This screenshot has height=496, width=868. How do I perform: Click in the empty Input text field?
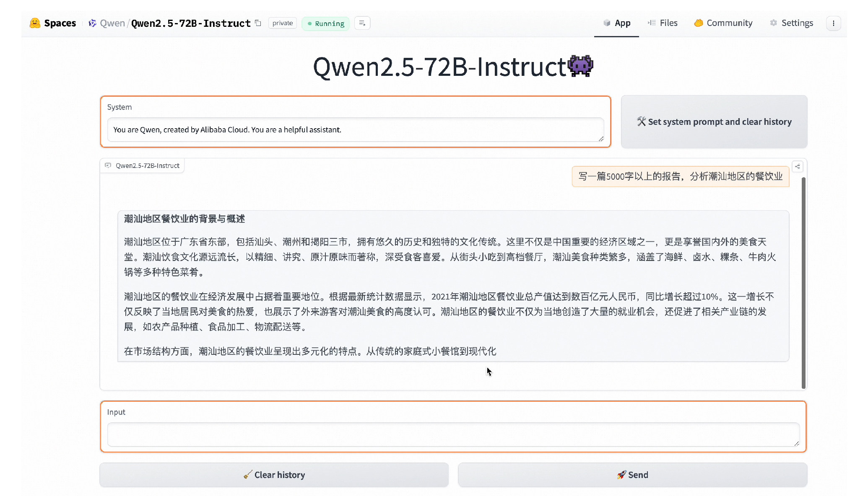click(454, 434)
